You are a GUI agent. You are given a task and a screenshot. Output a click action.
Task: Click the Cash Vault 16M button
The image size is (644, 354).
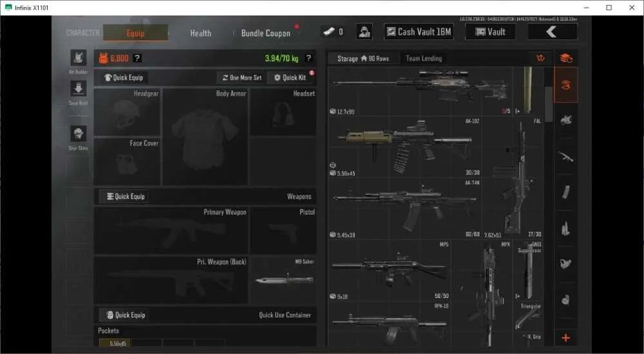419,32
